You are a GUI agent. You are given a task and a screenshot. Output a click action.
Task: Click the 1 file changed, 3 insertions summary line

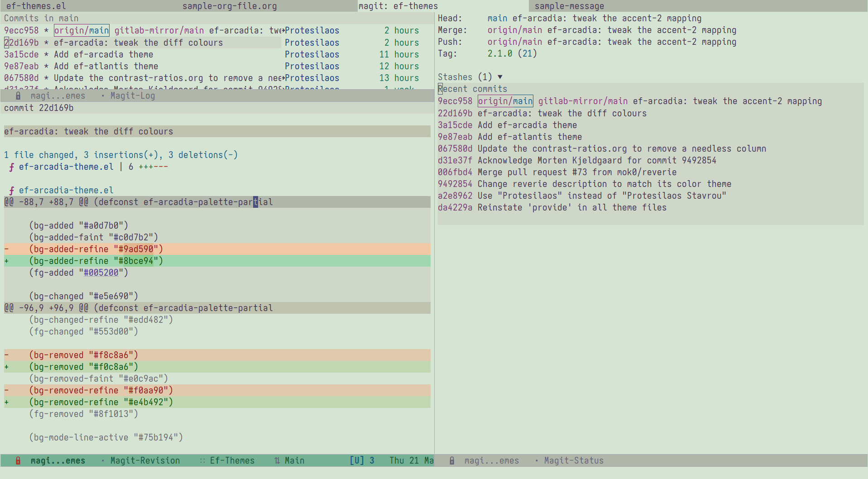pyautogui.click(x=121, y=155)
